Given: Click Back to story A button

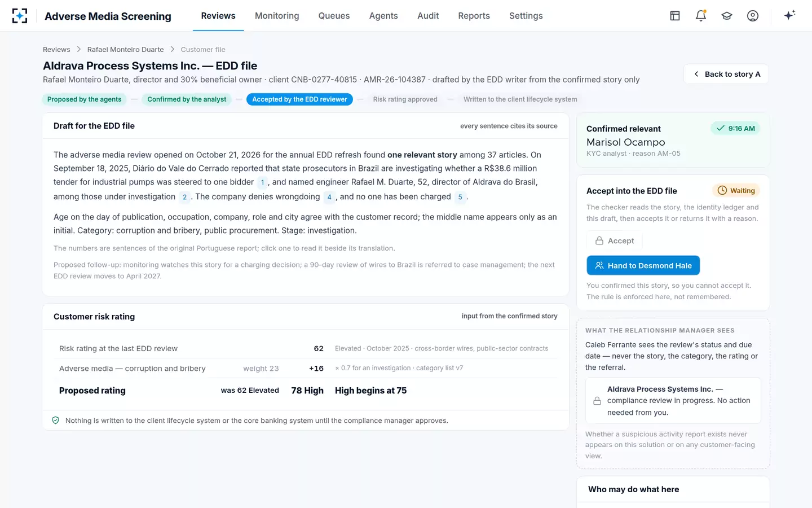Looking at the screenshot, I should click(x=726, y=74).
